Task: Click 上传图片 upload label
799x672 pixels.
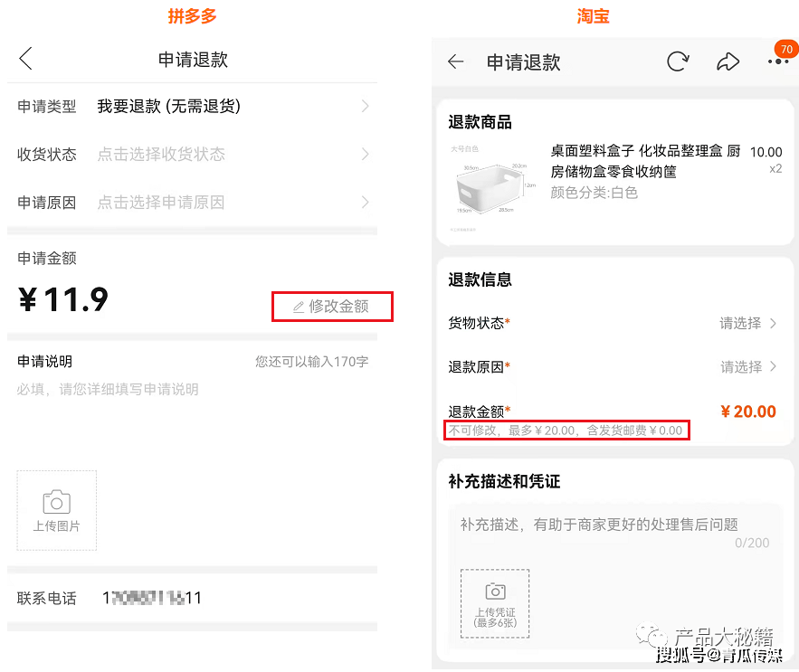Action: coord(57,525)
